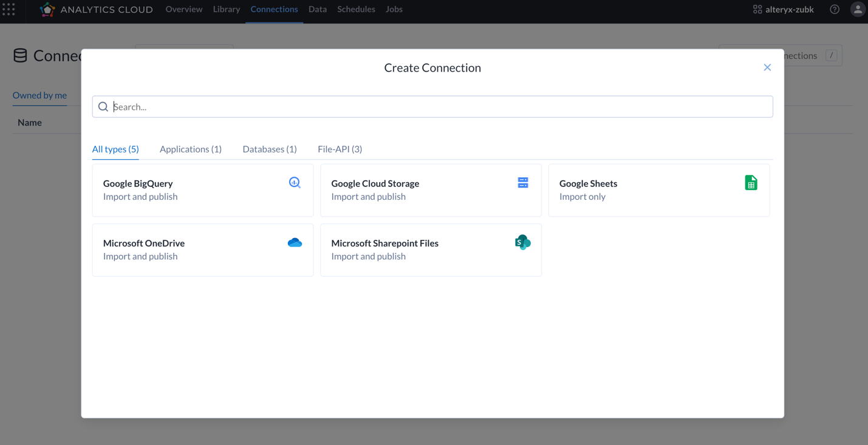Open the app launcher grid icon
The width and height of the screenshot is (868, 445).
tap(9, 9)
